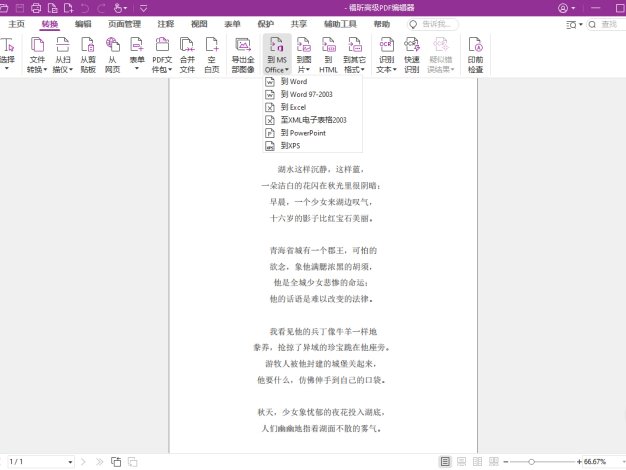
Task: Go to the 注释 tab
Action: pyautogui.click(x=166, y=24)
